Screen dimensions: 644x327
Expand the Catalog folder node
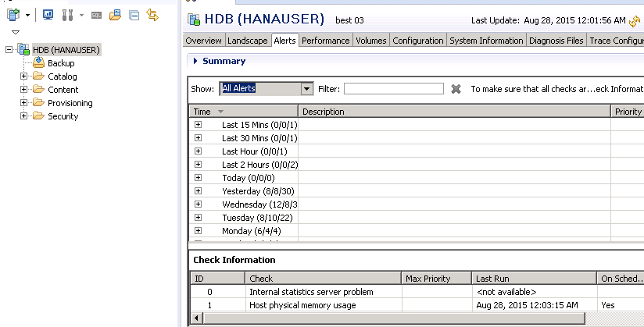[x=24, y=76]
